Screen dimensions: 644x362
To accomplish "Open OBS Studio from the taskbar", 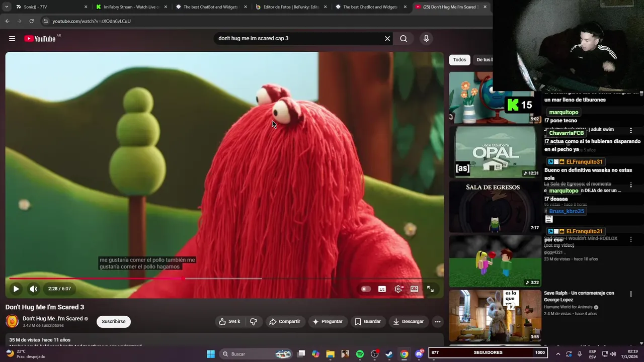I will tap(374, 354).
